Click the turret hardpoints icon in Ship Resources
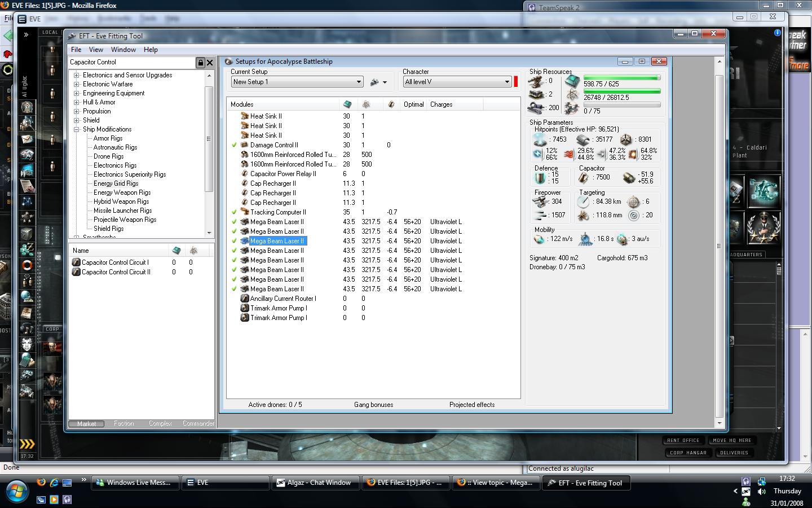The width and height of the screenshot is (812, 508). tap(536, 81)
